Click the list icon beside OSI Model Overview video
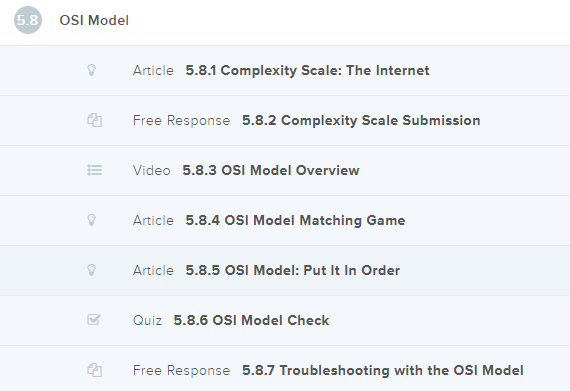Screen dimensions: 570x391 [95, 170]
